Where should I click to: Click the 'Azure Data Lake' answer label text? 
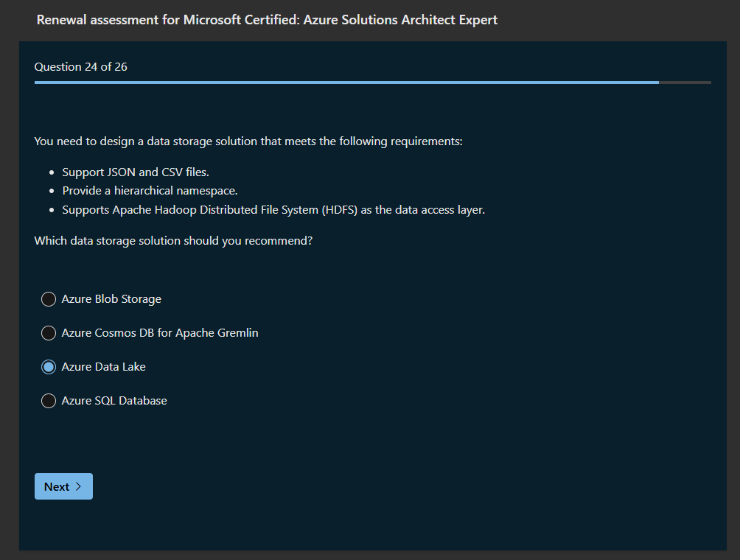tap(104, 367)
